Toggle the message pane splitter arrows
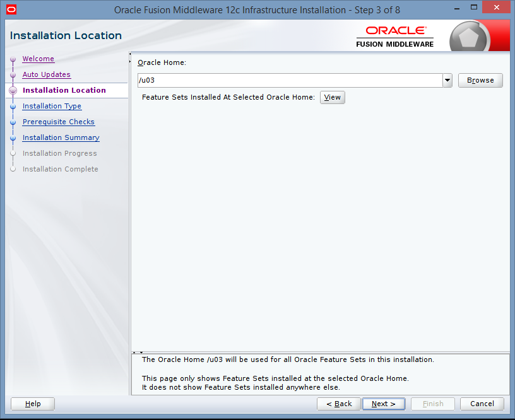The width and height of the screenshot is (515, 420). point(138,353)
